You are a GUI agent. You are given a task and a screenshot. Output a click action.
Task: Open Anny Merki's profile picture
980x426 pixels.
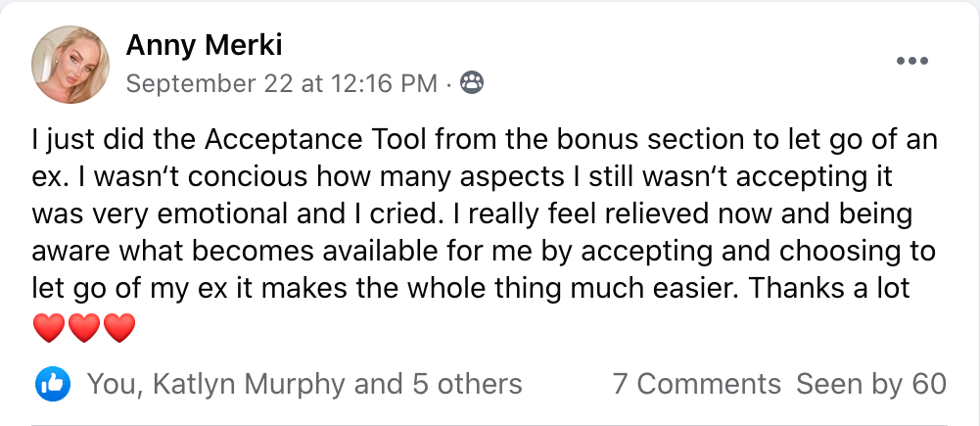click(70, 65)
